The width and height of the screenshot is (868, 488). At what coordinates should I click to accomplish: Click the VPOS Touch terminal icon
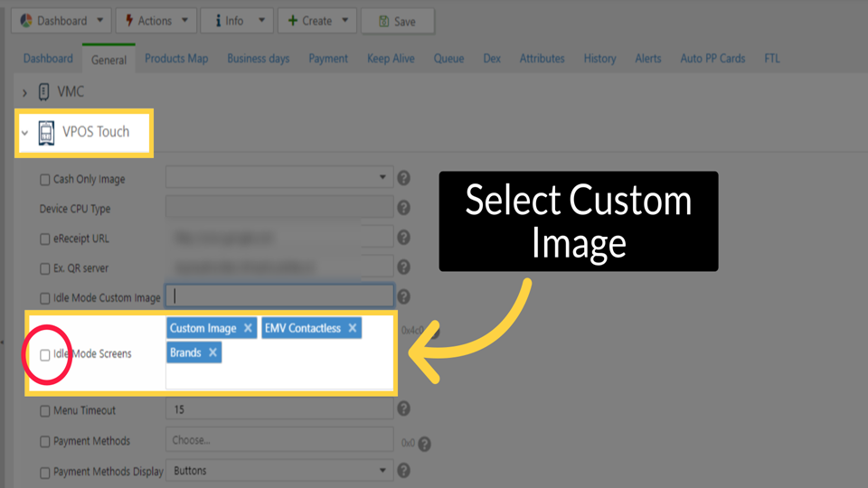tap(46, 133)
